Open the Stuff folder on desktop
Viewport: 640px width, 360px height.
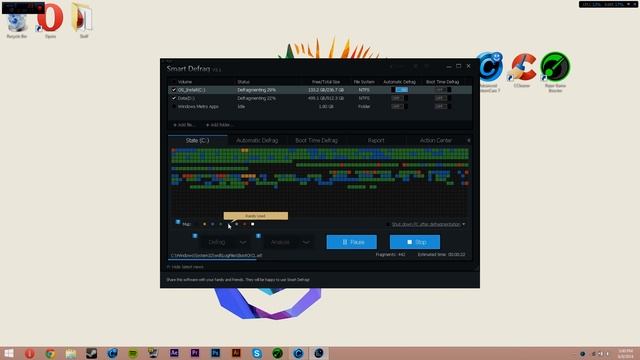83,21
